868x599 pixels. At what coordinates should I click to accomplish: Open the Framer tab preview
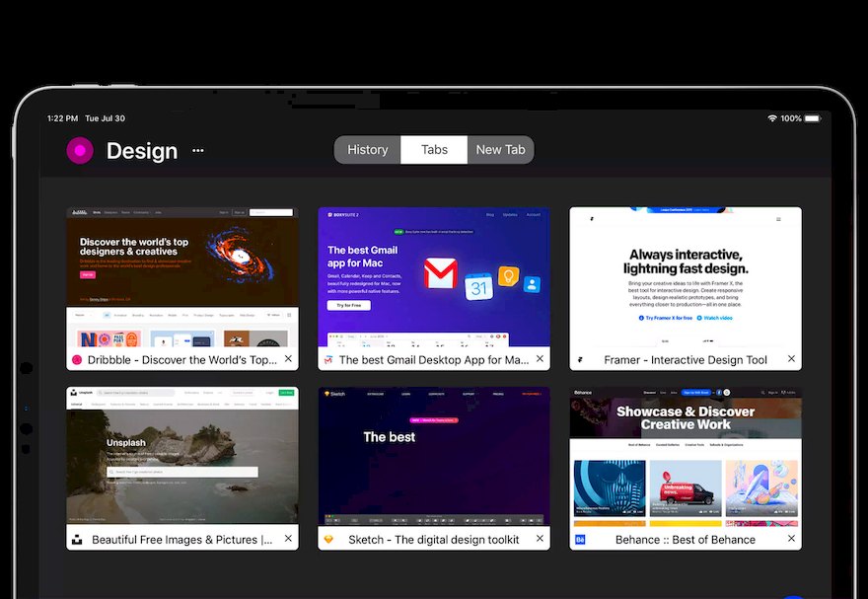pyautogui.click(x=686, y=278)
